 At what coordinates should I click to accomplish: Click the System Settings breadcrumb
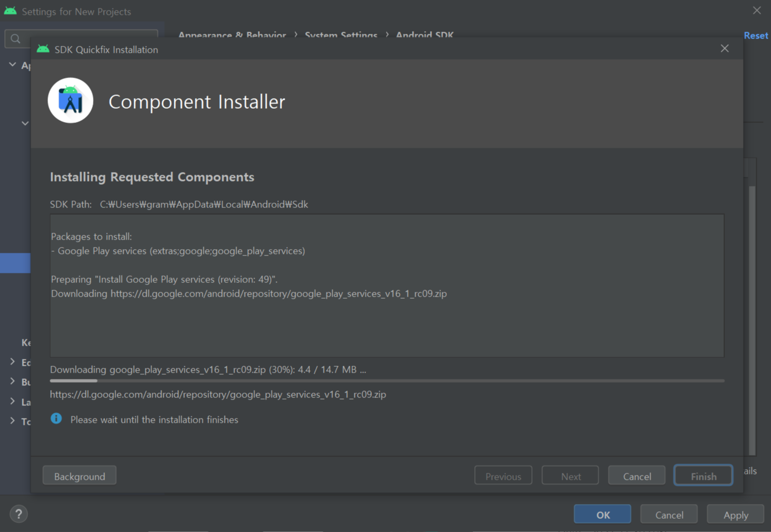[x=341, y=35]
